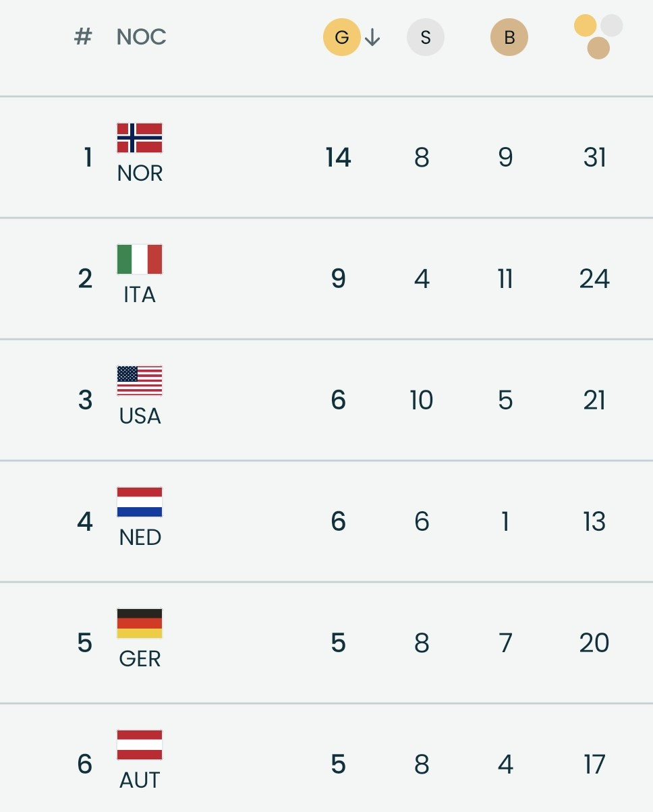This screenshot has height=812, width=653.
Task: Toggle sort direction arrow beside gold
Action: [372, 38]
